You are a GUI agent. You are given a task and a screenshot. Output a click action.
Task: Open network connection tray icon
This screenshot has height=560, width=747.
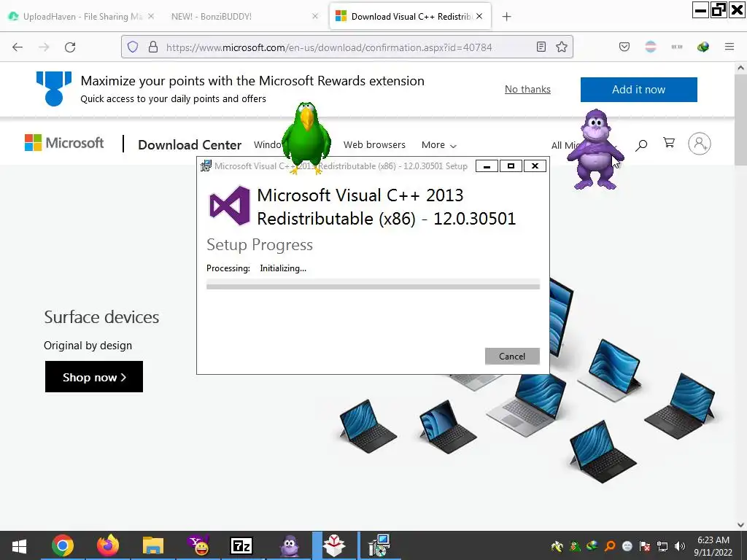coord(662,546)
